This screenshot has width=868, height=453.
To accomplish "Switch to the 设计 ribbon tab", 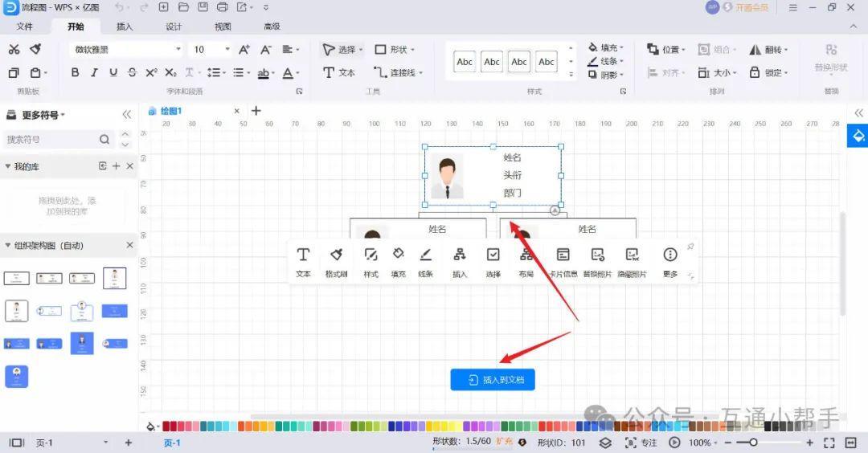I will tap(174, 27).
